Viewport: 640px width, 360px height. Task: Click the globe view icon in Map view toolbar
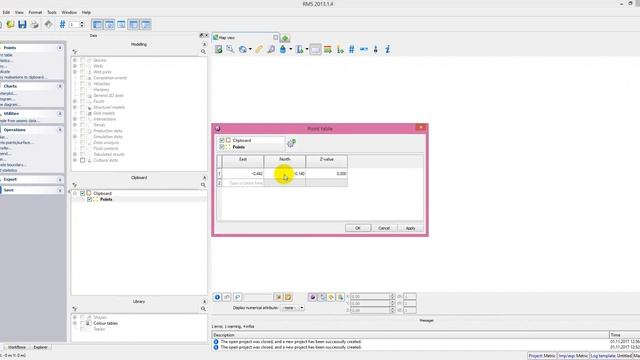point(243,49)
